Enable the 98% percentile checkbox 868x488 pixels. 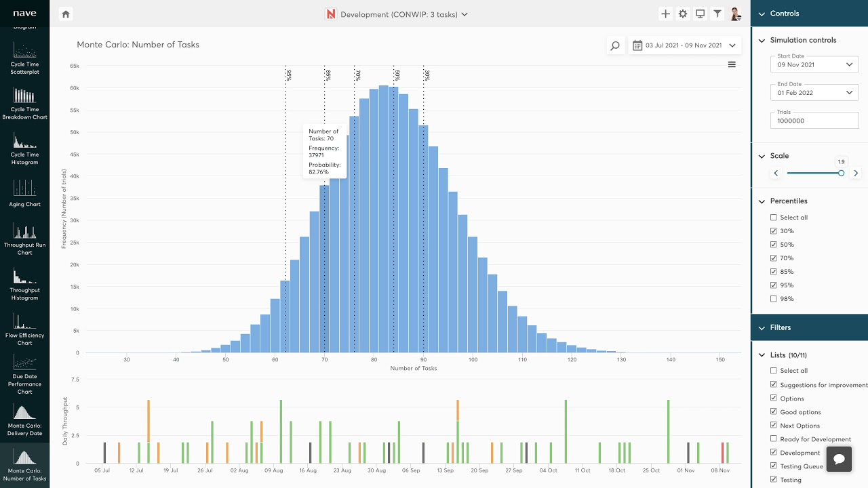[x=774, y=299]
